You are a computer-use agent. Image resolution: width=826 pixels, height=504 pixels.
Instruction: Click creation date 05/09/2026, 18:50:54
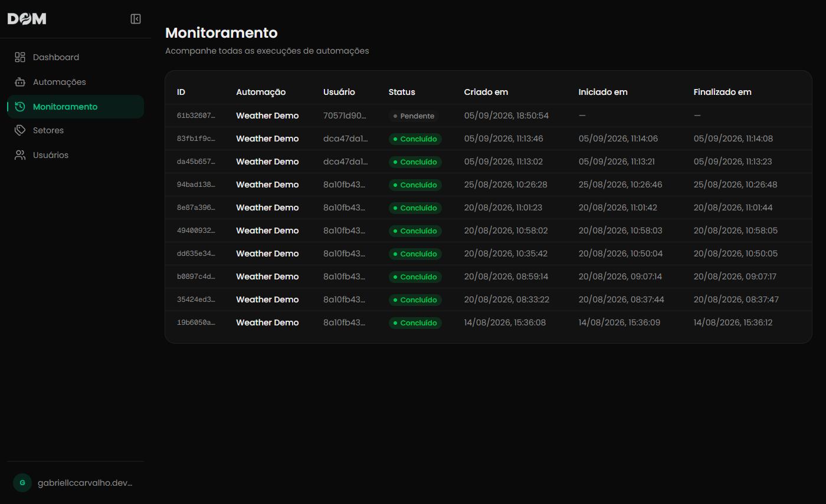pos(507,116)
